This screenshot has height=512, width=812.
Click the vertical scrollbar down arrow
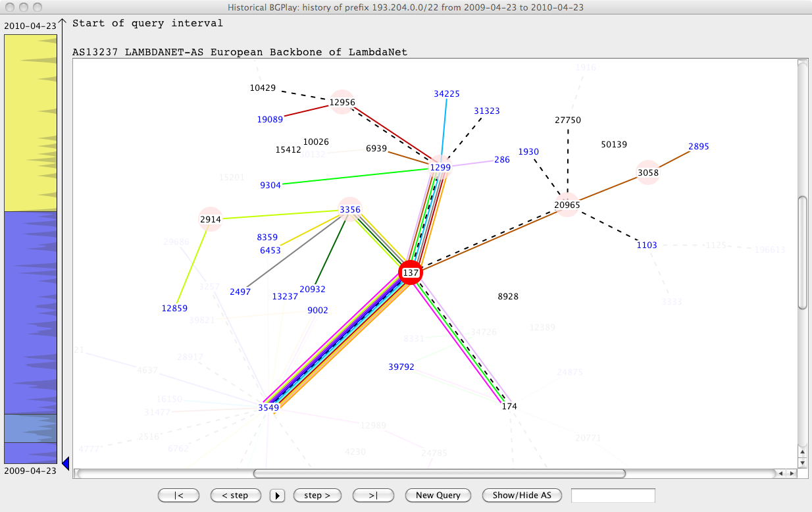(x=802, y=463)
